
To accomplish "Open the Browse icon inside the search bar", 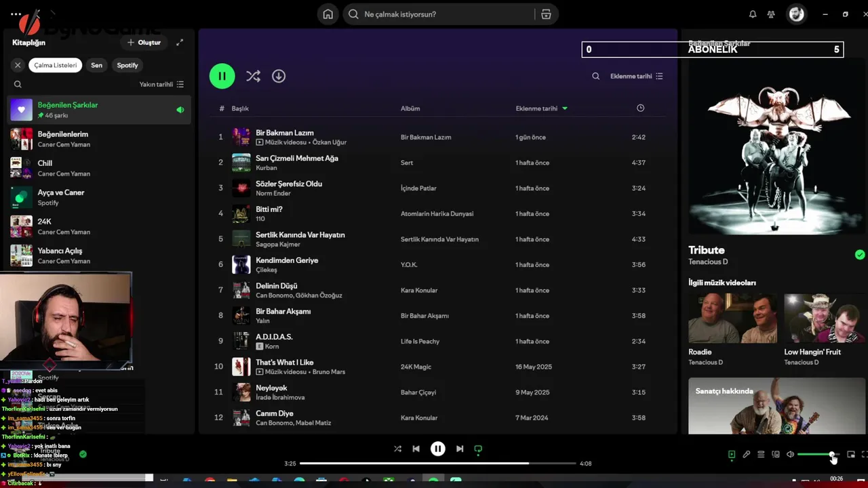I will click(x=546, y=14).
